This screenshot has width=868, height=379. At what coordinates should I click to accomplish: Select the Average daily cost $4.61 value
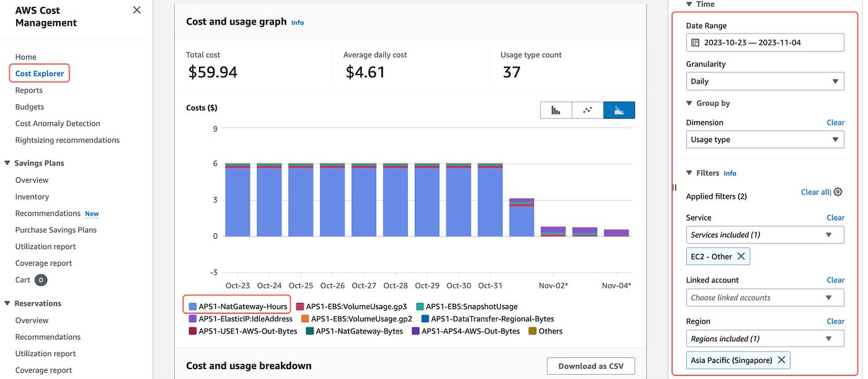(365, 72)
